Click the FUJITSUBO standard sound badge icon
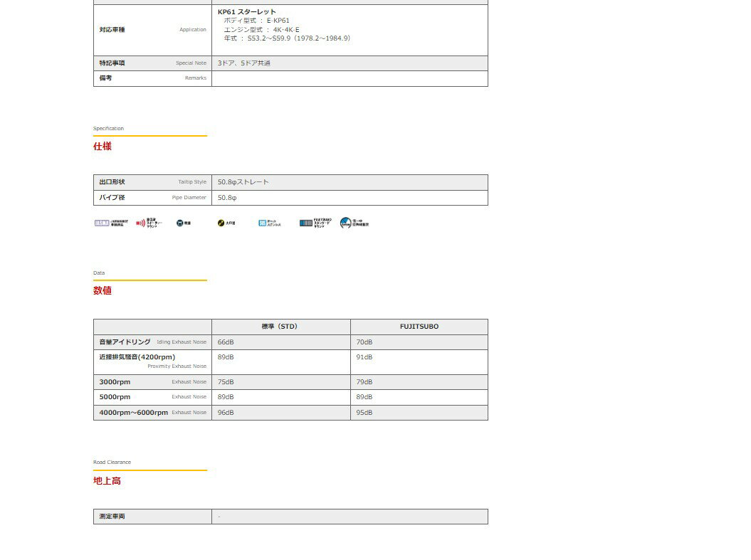751x560 pixels. coord(306,223)
